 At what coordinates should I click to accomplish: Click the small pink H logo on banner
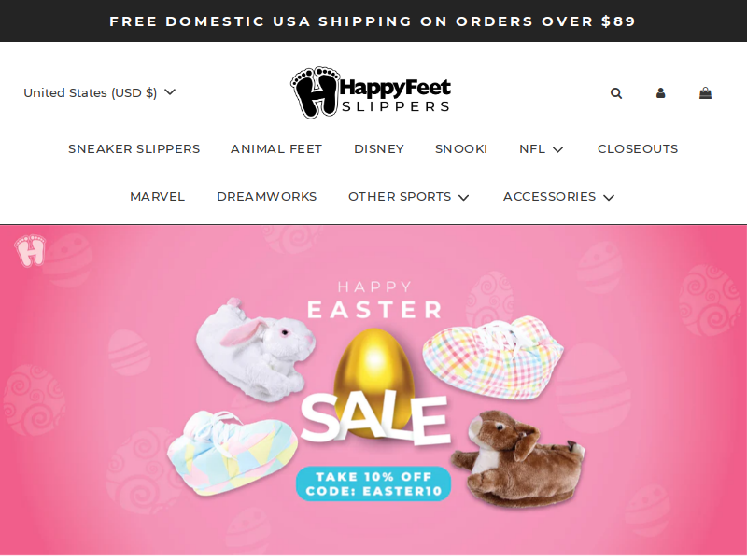pos(30,250)
